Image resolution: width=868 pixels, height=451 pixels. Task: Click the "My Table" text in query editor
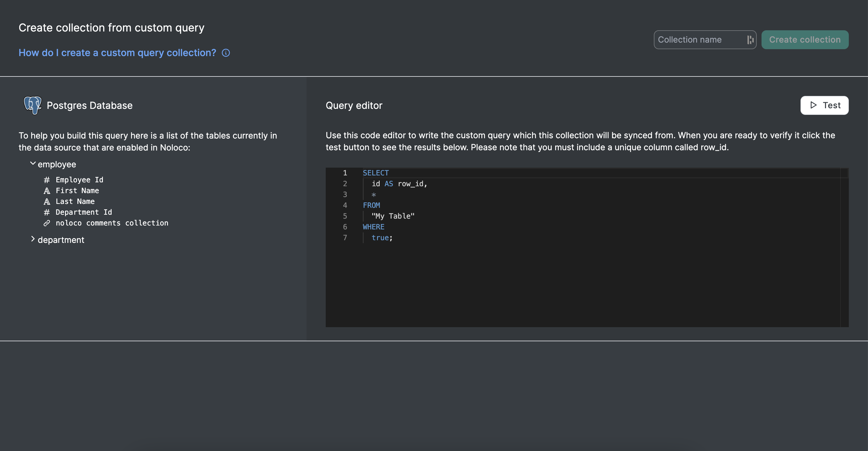coord(393,216)
